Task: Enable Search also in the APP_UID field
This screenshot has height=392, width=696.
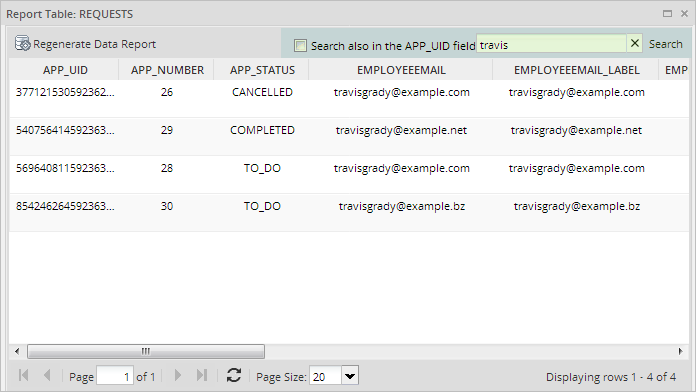Action: click(x=301, y=45)
